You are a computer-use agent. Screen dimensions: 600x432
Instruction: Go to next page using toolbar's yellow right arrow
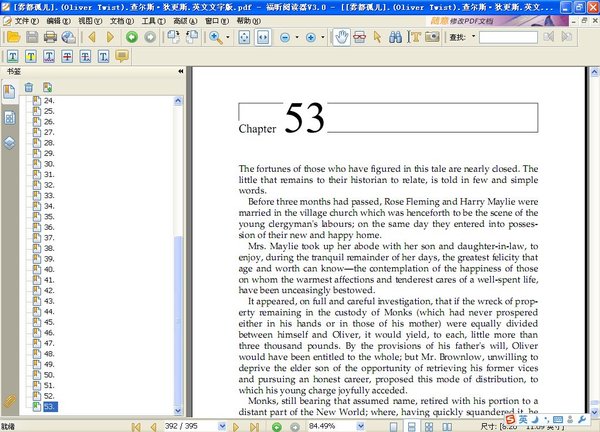(x=110, y=37)
